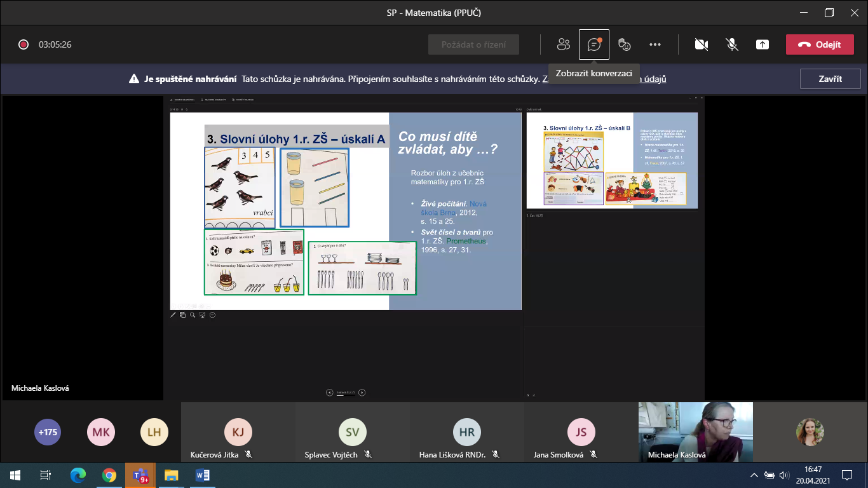Image resolution: width=868 pixels, height=488 pixels.
Task: Open the more actions ellipsis menu
Action: [x=655, y=44]
